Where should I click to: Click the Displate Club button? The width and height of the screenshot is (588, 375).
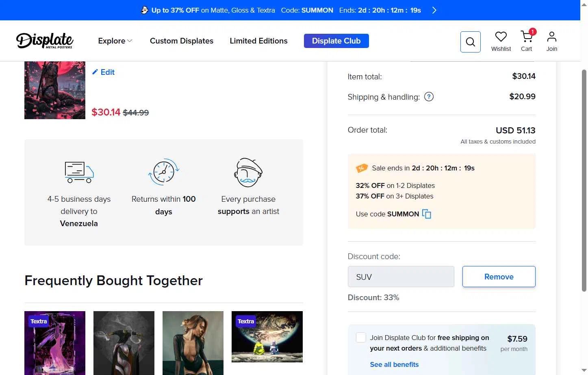336,41
